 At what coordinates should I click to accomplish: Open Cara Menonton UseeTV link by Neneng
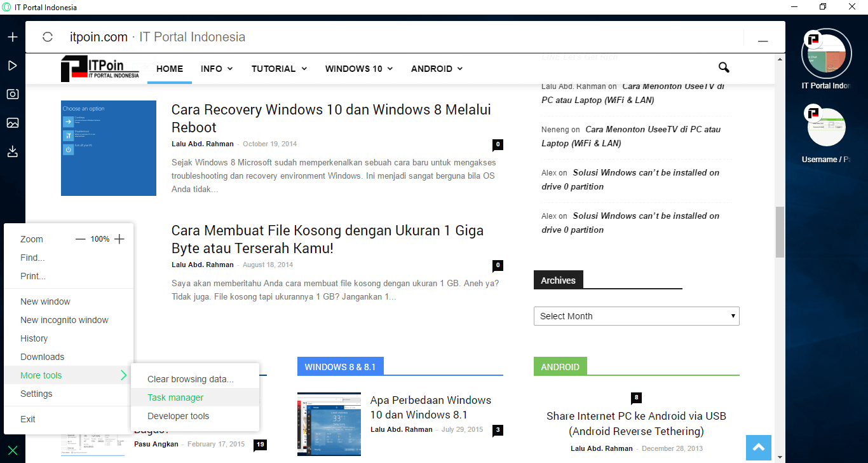(631, 136)
